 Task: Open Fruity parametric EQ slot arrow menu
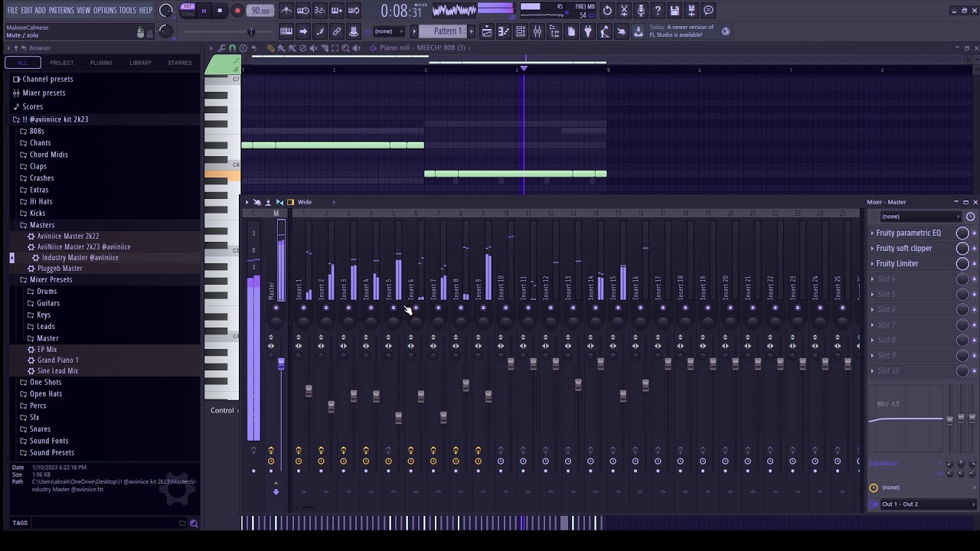tap(872, 233)
